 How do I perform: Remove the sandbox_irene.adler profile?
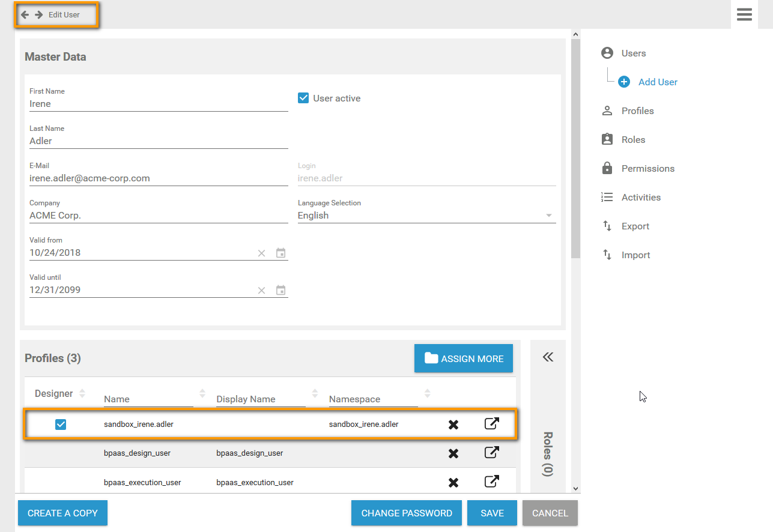453,425
